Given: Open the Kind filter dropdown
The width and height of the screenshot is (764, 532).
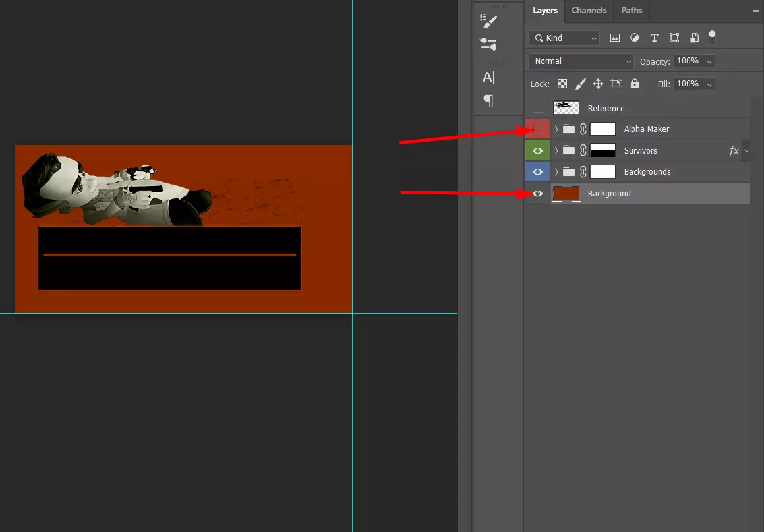Looking at the screenshot, I should point(564,38).
